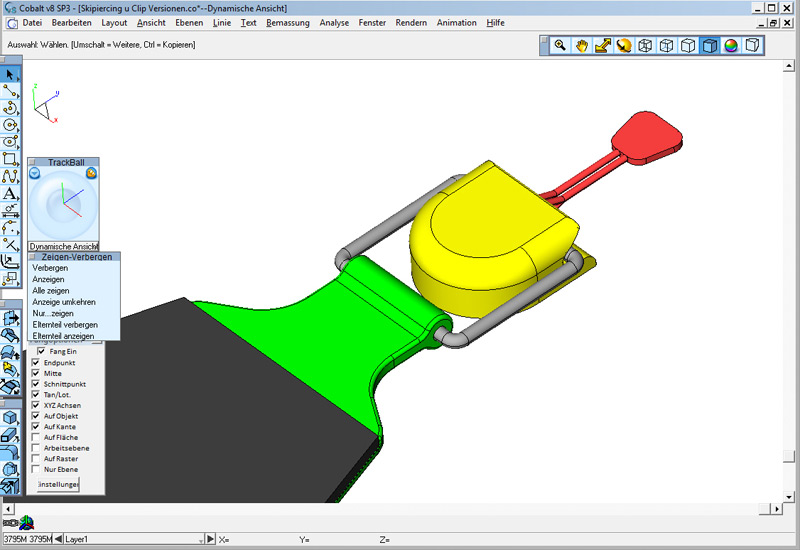Viewport: 800px width, 550px height.
Task: Select the rectangle drawing tool
Action: point(11,159)
